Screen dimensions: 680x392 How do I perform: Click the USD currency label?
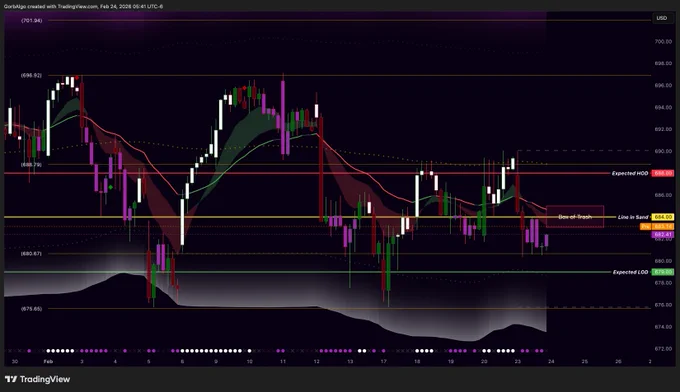pyautogui.click(x=661, y=18)
